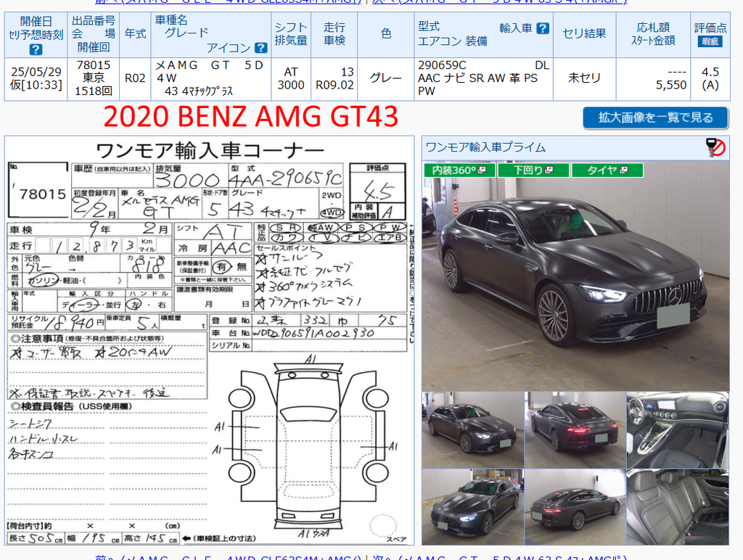
Task: Click the help icon next to 輸入車
Action: click(543, 28)
